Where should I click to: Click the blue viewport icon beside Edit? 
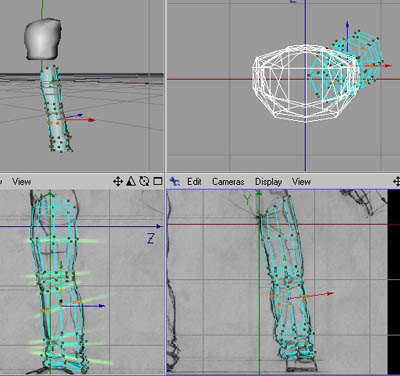pyautogui.click(x=175, y=182)
